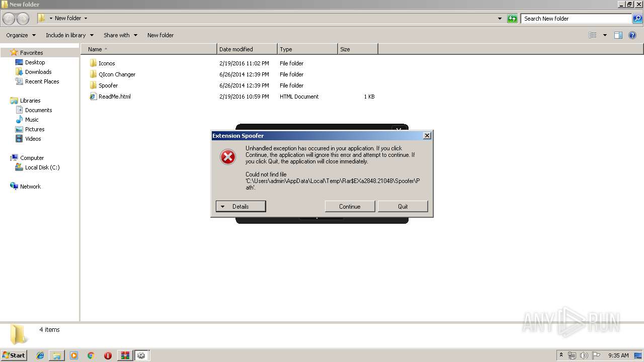Select Videos library in the navigation pane
The width and height of the screenshot is (644, 362).
pos(33,139)
